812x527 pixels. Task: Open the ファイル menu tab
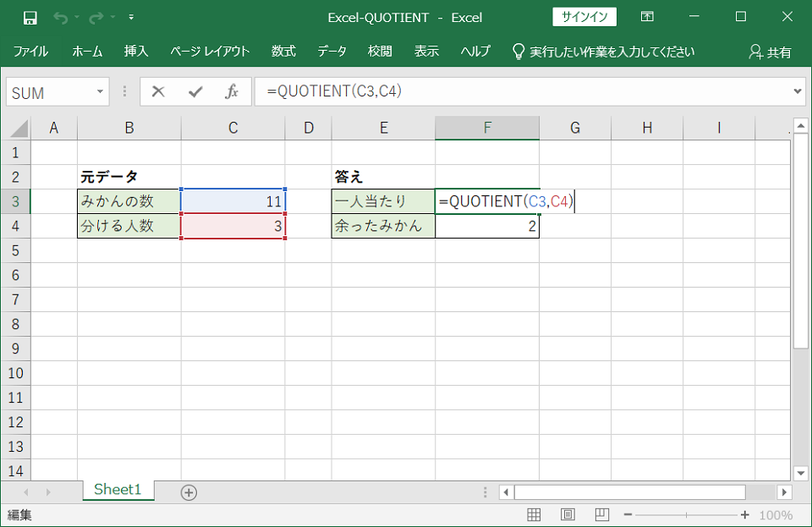pos(30,52)
